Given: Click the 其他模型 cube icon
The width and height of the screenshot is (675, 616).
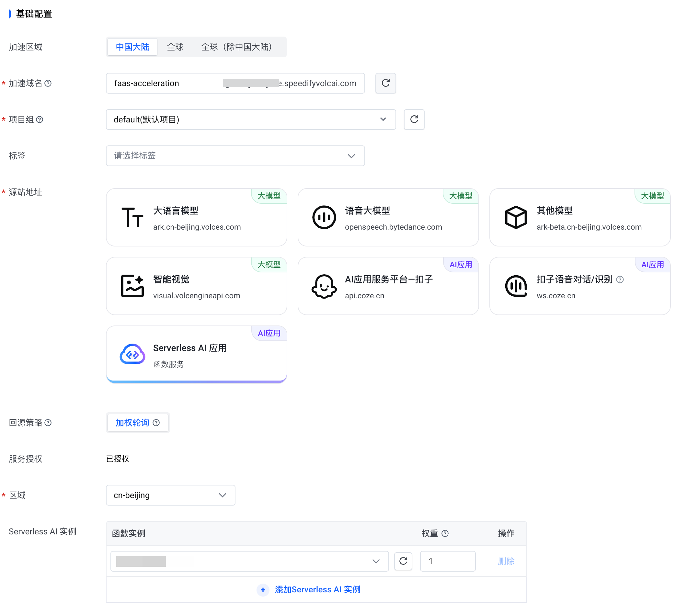Looking at the screenshot, I should point(516,217).
